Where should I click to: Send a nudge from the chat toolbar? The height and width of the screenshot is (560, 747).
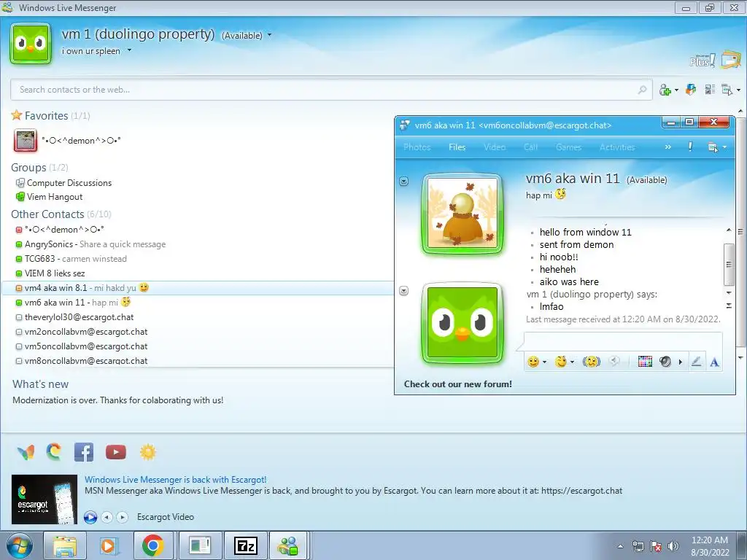click(x=592, y=362)
